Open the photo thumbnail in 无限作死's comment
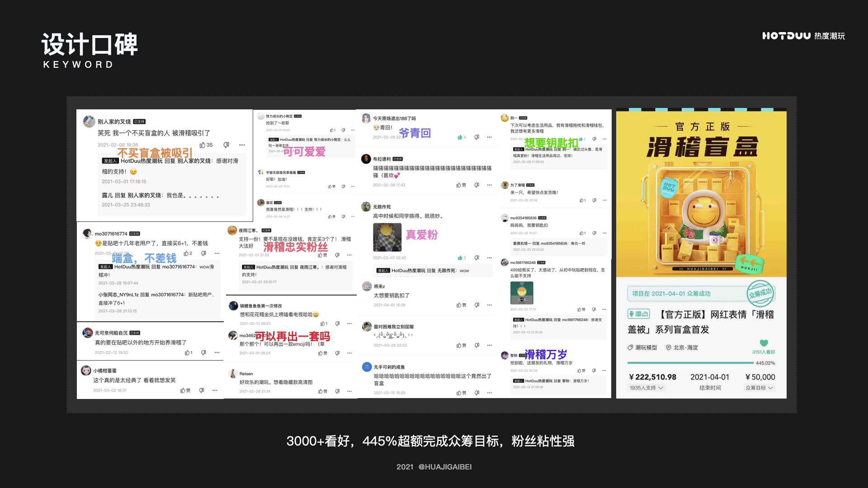 (x=387, y=237)
